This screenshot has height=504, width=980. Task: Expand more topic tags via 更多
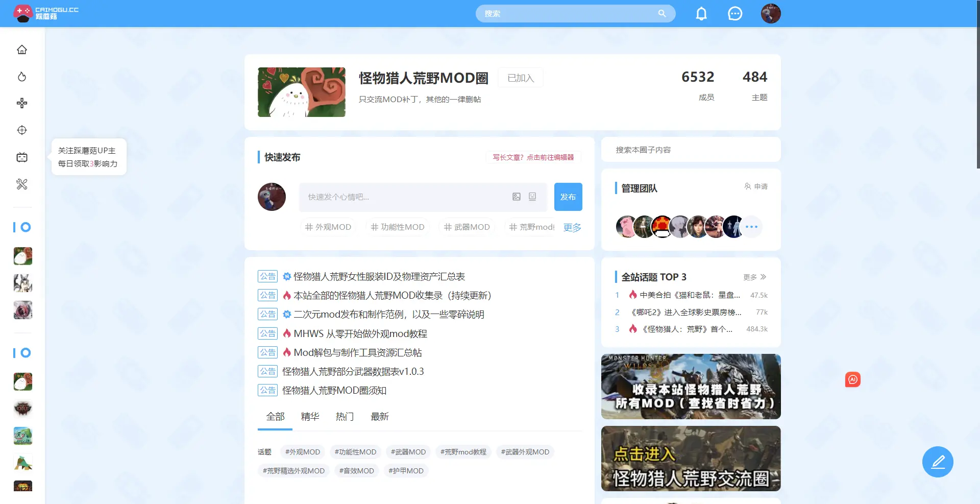click(x=572, y=227)
